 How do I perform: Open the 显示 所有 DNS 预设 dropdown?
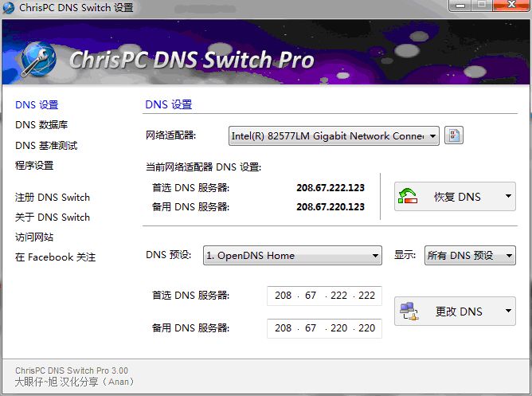pos(470,256)
